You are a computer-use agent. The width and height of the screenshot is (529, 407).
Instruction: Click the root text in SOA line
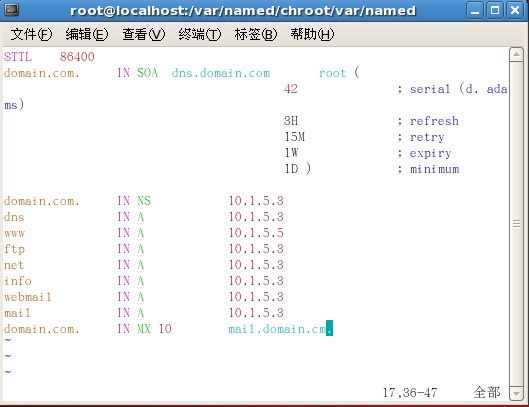click(333, 73)
